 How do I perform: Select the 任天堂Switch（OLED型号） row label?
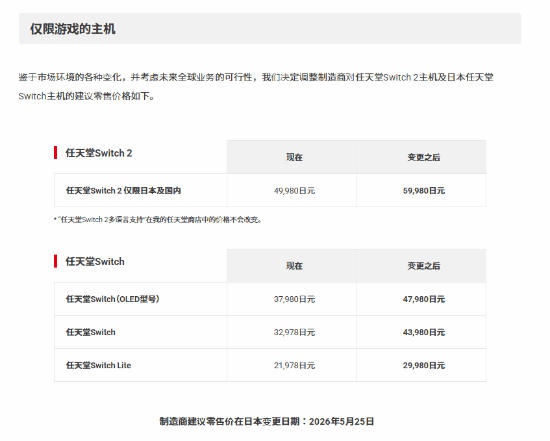(113, 299)
